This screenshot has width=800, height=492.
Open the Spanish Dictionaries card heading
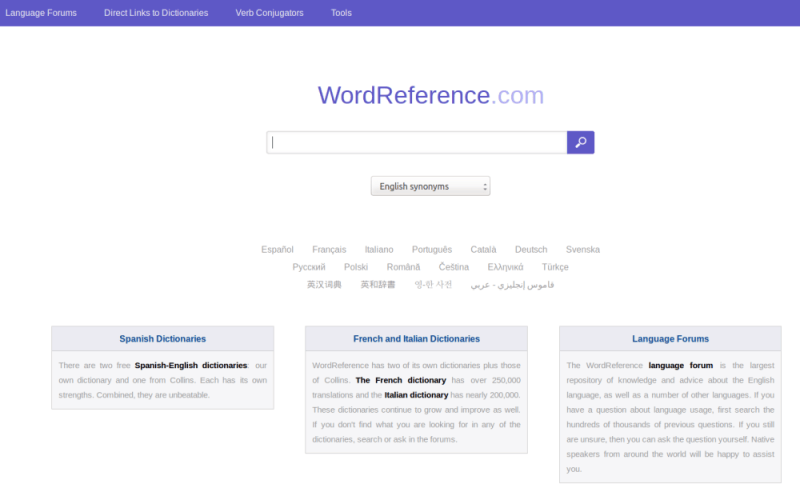click(163, 339)
